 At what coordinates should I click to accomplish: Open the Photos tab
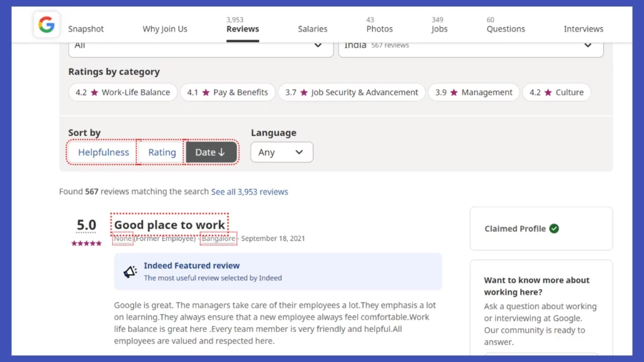click(x=379, y=25)
